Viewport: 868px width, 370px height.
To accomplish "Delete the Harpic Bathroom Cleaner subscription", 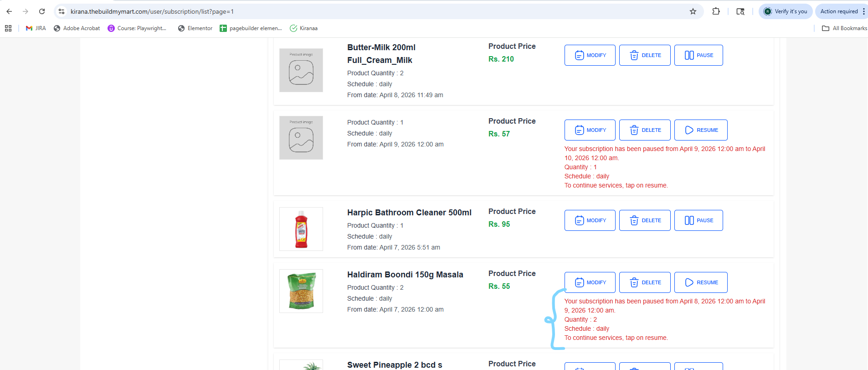I will 645,220.
